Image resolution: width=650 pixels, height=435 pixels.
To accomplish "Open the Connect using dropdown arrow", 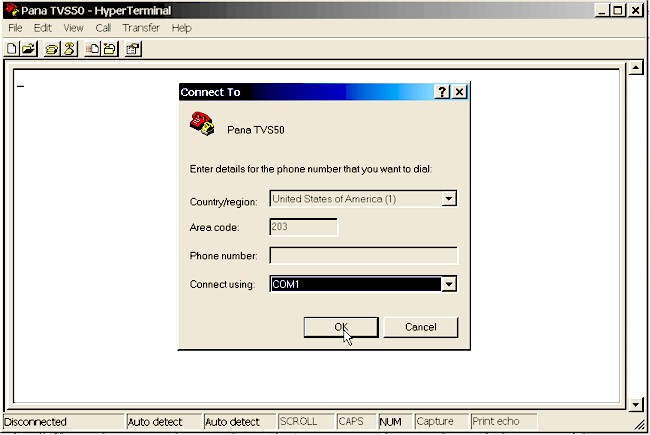I will tap(449, 285).
